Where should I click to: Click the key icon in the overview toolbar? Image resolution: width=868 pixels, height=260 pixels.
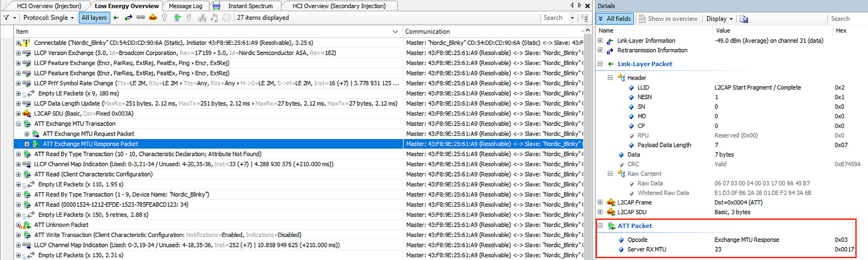click(165, 18)
